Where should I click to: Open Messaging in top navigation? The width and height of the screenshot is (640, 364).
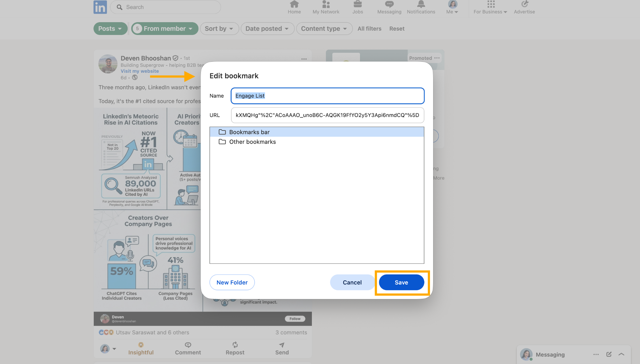tap(389, 7)
